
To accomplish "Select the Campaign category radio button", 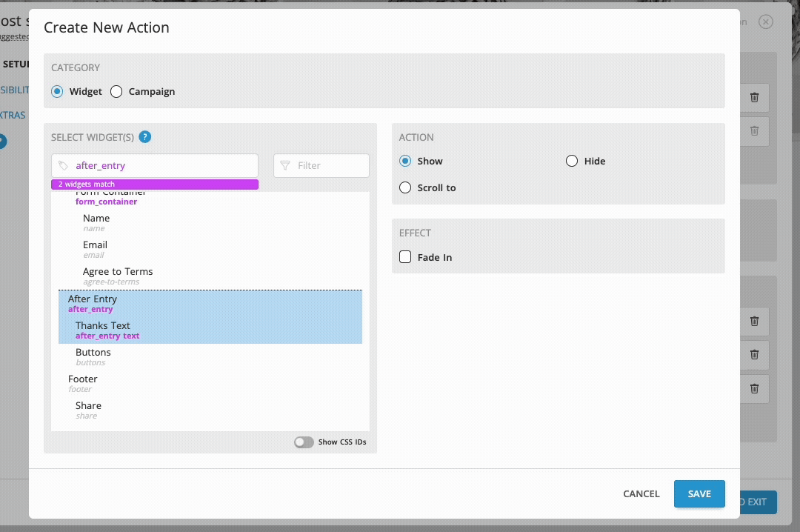I will point(116,91).
